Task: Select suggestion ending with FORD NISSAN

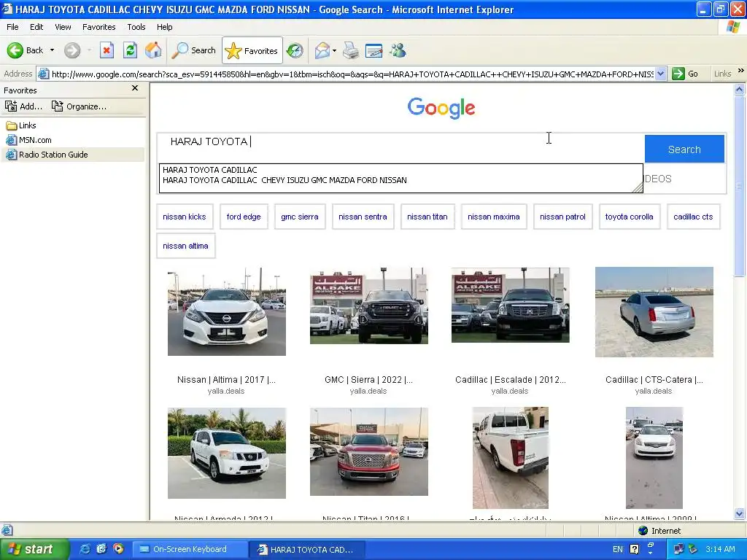Action: (285, 181)
